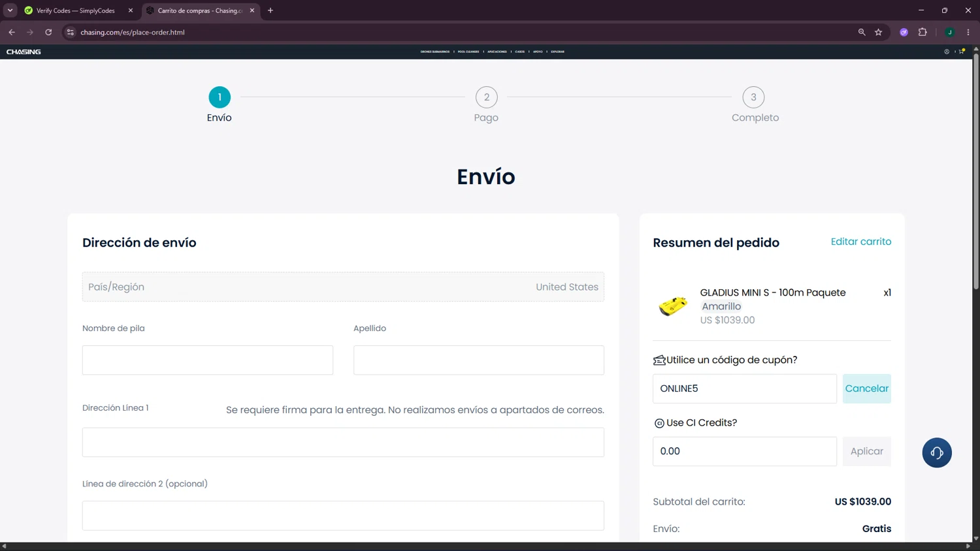Open the Chrome three-dot menu

tap(968, 32)
